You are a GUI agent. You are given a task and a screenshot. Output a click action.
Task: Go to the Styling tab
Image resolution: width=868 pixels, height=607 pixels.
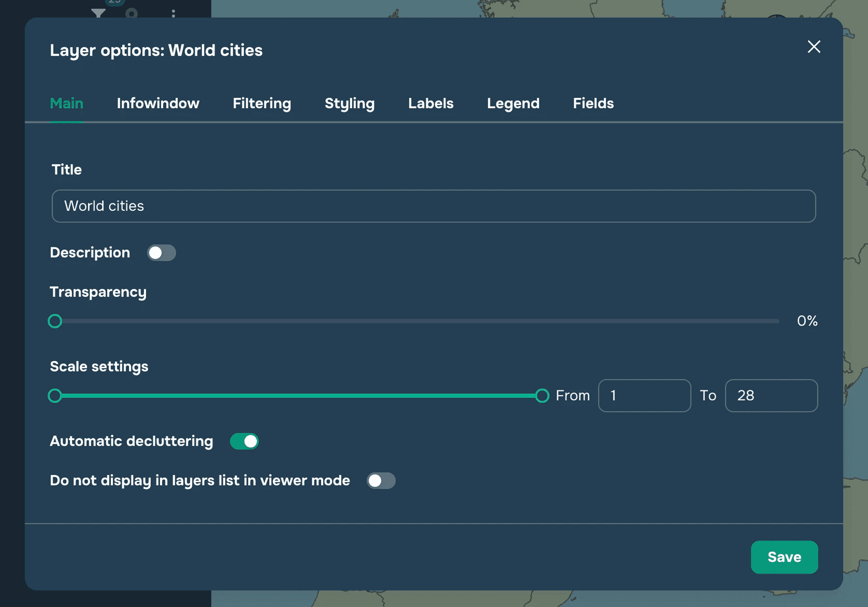349,103
